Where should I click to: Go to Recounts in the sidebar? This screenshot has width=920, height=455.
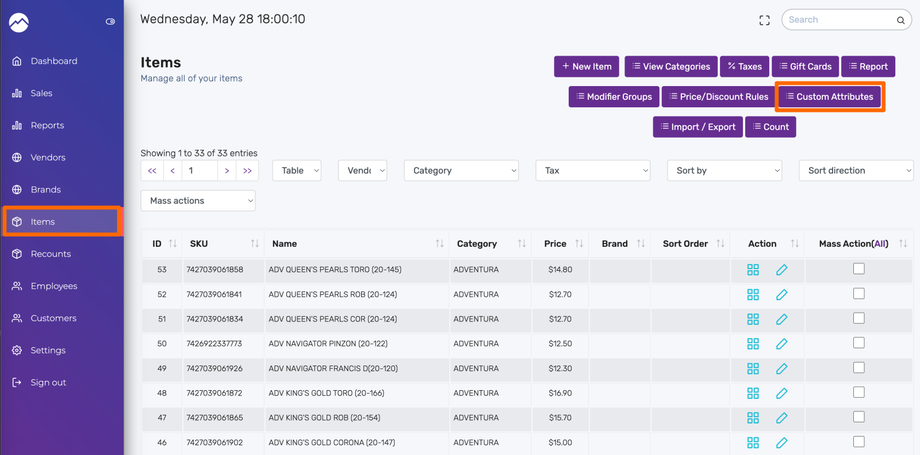point(50,254)
